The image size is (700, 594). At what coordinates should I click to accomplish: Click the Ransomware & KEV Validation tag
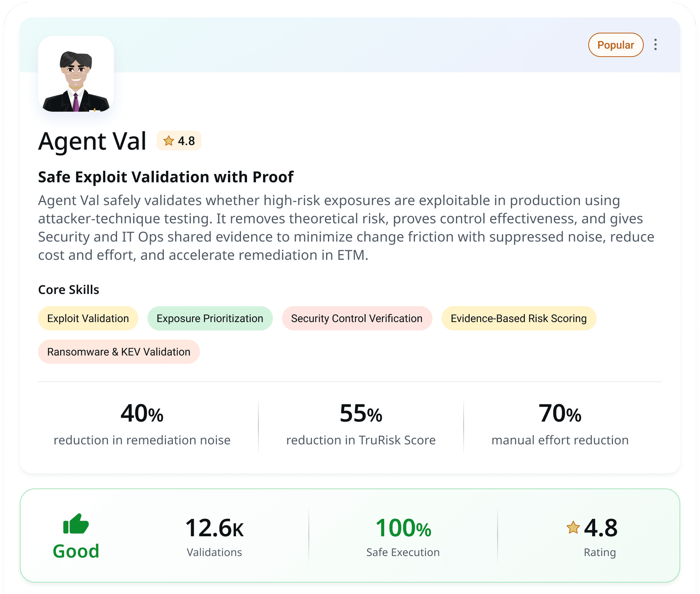[119, 352]
